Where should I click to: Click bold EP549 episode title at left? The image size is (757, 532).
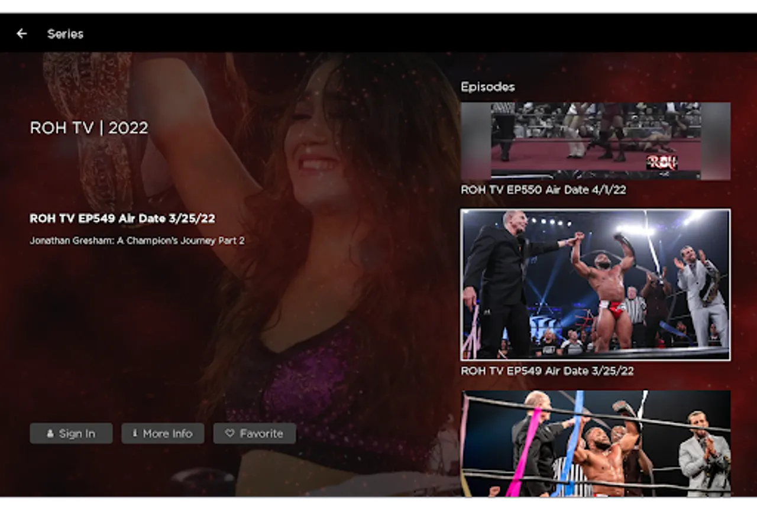[x=122, y=219]
